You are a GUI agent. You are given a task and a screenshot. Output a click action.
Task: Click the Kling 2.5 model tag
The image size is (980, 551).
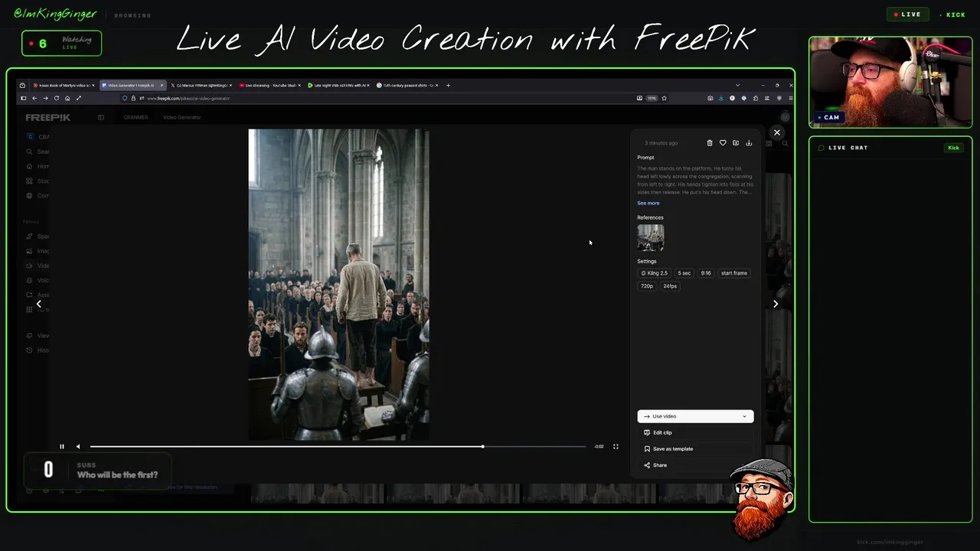pyautogui.click(x=655, y=273)
